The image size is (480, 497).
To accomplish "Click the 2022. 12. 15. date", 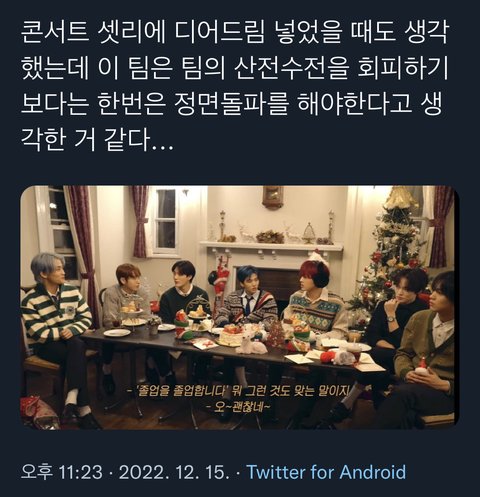I will pyautogui.click(x=174, y=472).
